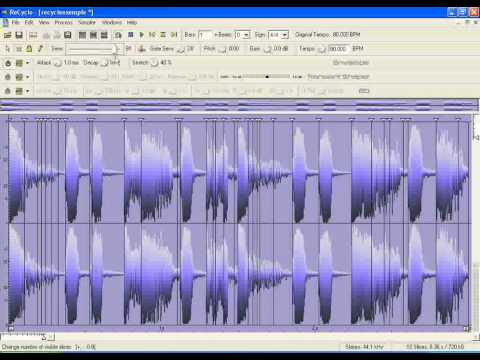Click the Gate Sens knob
Image resolution: width=480 pixels, height=360 pixels.
(x=181, y=49)
